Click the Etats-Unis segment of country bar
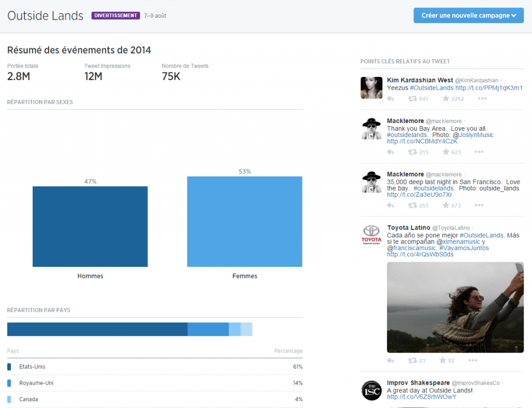 (x=97, y=330)
